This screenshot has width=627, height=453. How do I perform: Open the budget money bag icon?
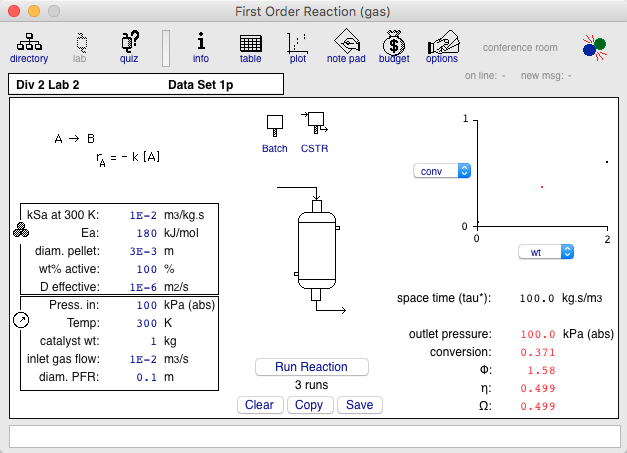(x=394, y=48)
